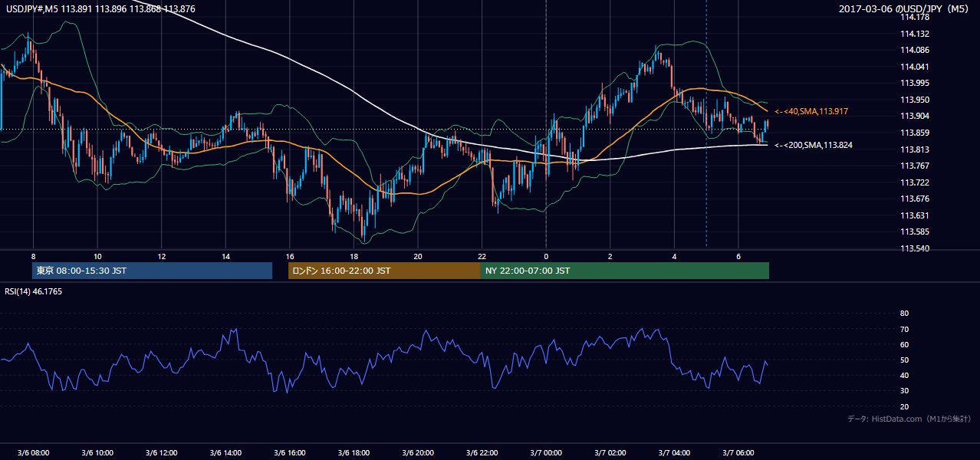Click RSI scale value 70
980x460 pixels.
pyautogui.click(x=905, y=329)
